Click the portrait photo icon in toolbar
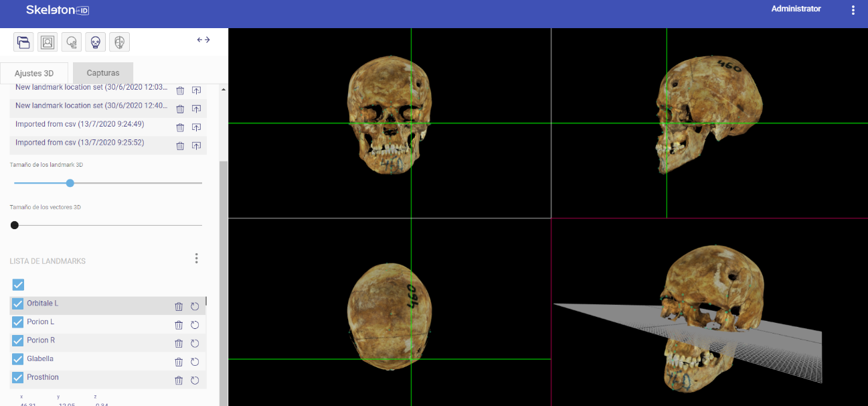868x406 pixels. coord(48,42)
